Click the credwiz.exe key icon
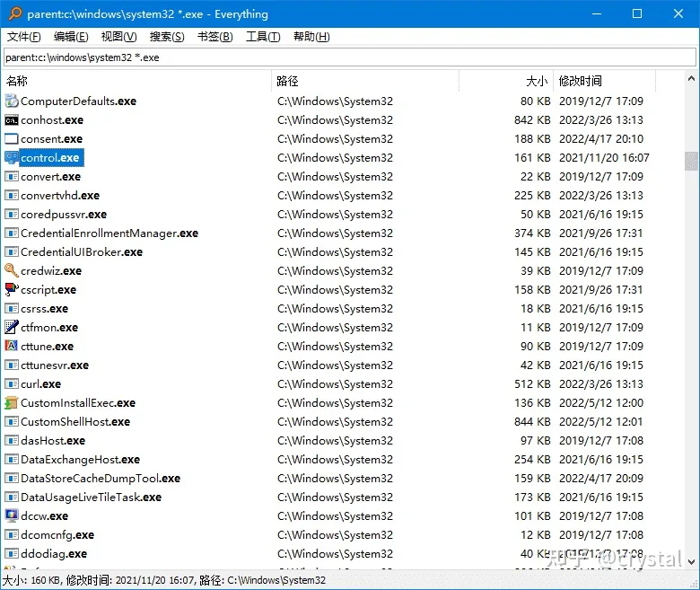Viewport: 700px width, 590px height. 12,270
